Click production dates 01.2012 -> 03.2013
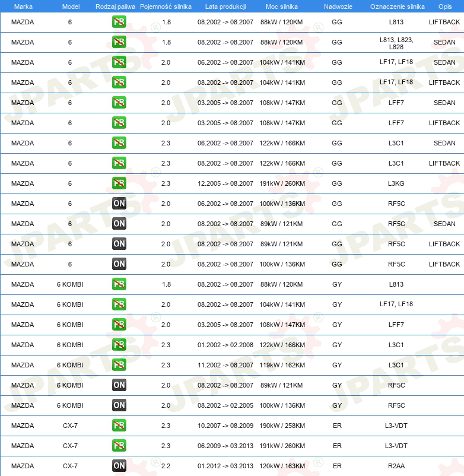464x476 pixels. (225, 466)
